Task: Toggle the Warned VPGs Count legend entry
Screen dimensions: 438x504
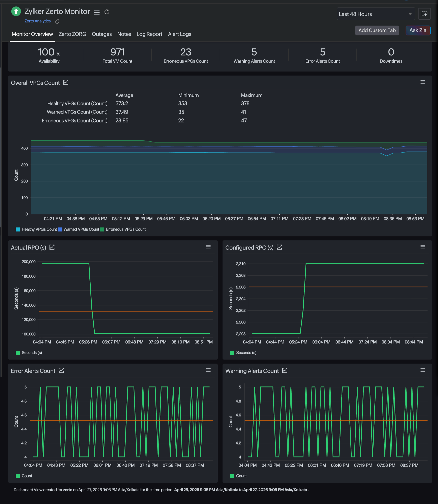Action: click(79, 229)
